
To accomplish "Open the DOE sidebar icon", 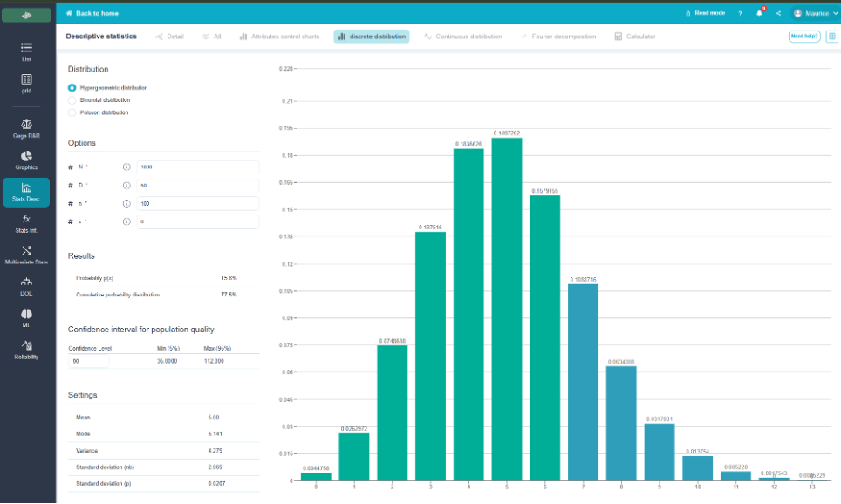I will pos(26,282).
